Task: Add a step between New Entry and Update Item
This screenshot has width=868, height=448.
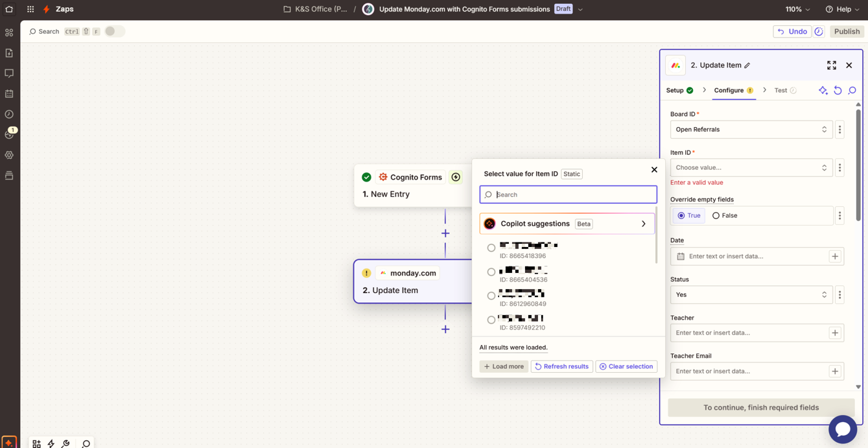Action: click(x=445, y=233)
